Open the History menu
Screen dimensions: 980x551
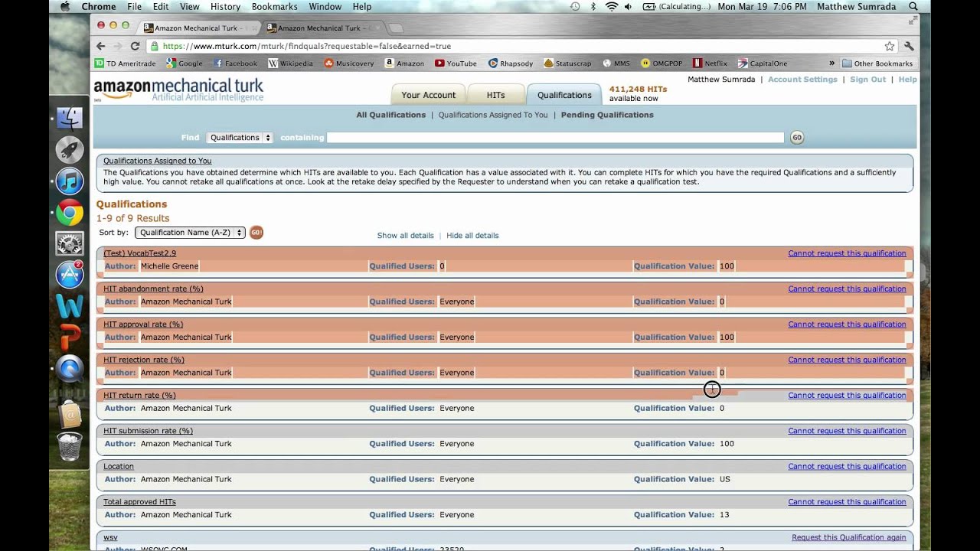[226, 6]
